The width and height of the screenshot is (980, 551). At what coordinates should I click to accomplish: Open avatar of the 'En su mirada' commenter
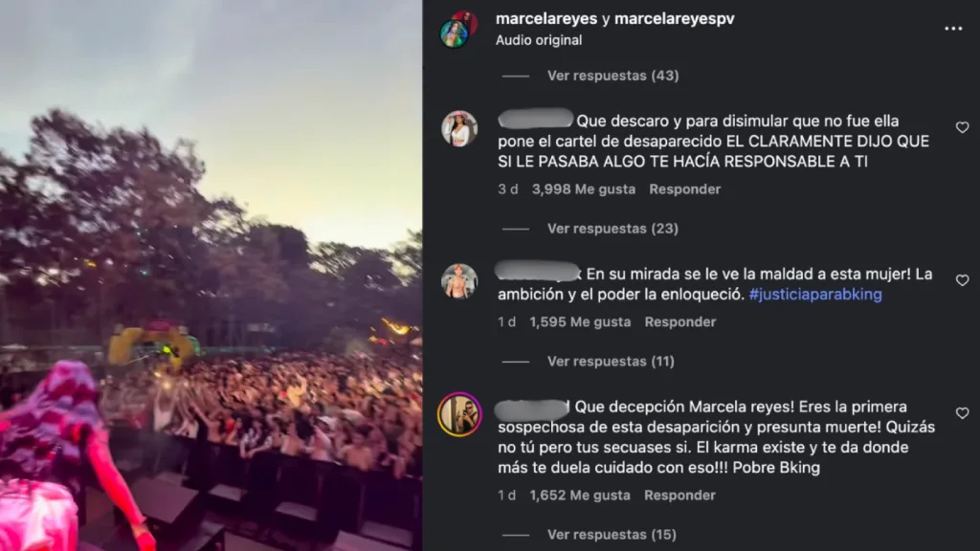[x=459, y=281]
